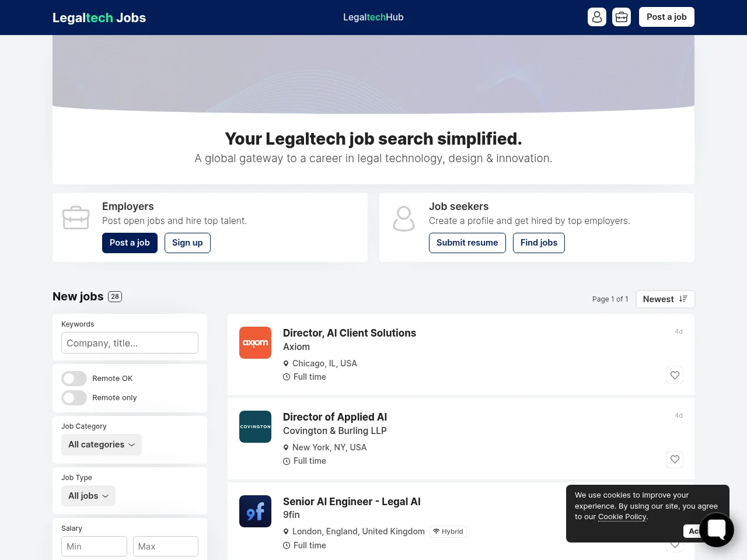The height and width of the screenshot is (560, 747).
Task: Open the Newest sort dropdown
Action: (x=665, y=299)
